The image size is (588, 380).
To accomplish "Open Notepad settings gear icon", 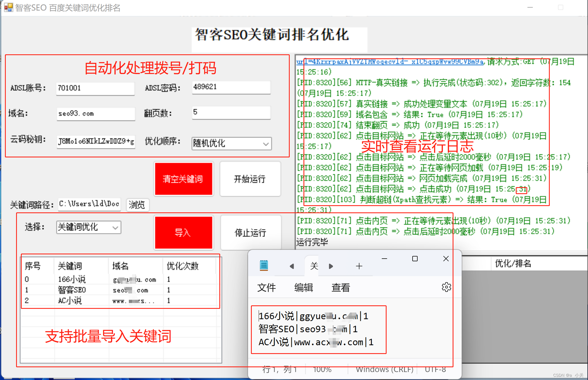I will (446, 287).
